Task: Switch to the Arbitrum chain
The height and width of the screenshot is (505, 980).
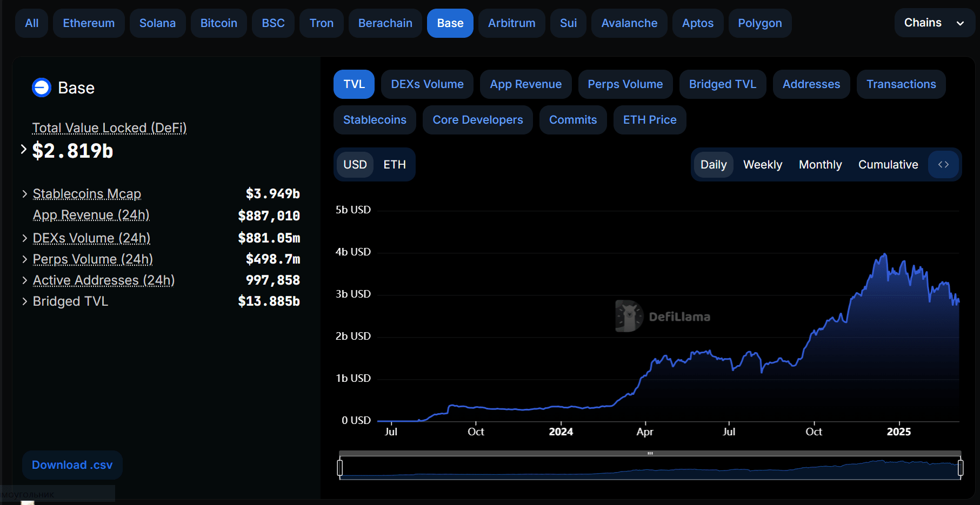Action: click(512, 23)
